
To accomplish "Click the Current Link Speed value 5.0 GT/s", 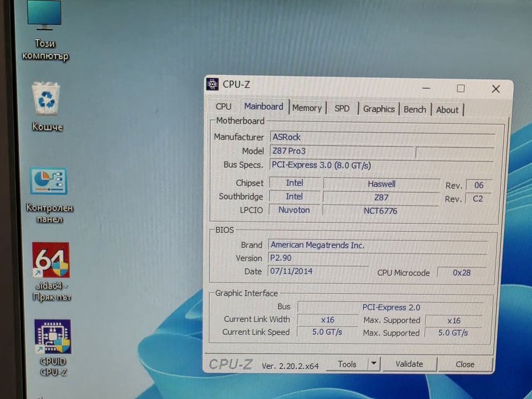I will click(327, 332).
